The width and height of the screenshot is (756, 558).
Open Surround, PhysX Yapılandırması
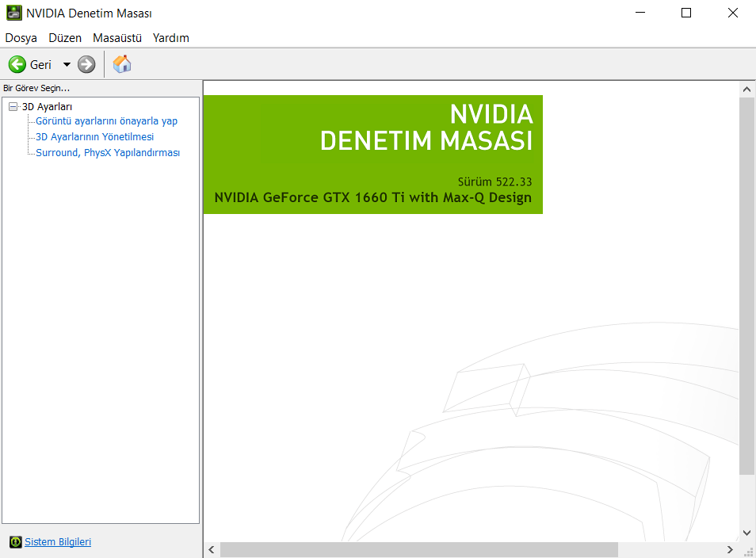click(x=108, y=153)
